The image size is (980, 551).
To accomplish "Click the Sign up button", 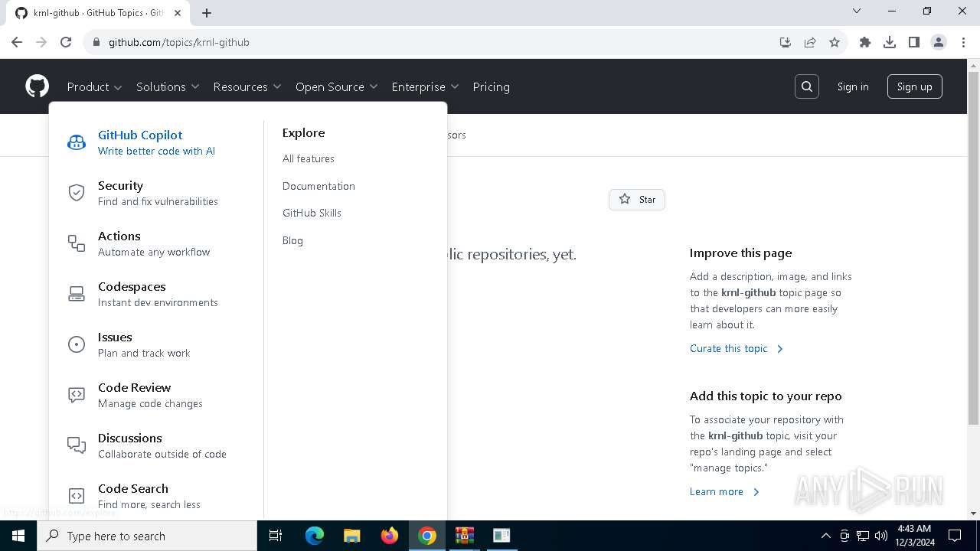I will (914, 86).
